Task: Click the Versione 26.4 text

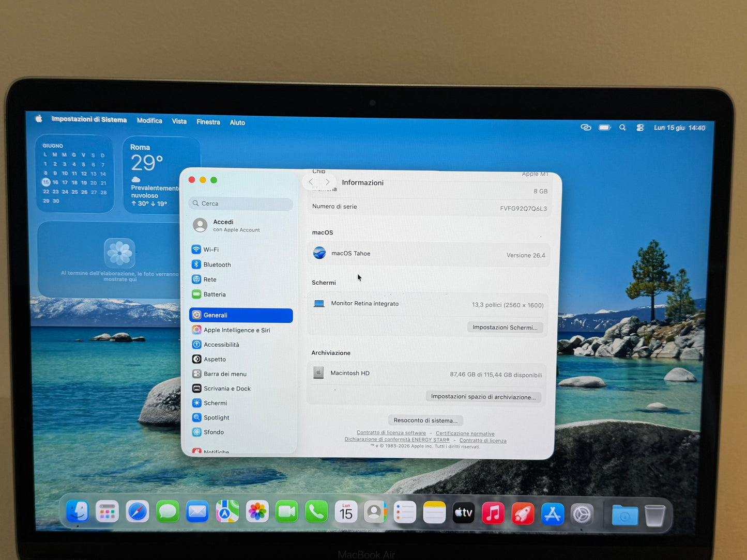Action: 526,255
